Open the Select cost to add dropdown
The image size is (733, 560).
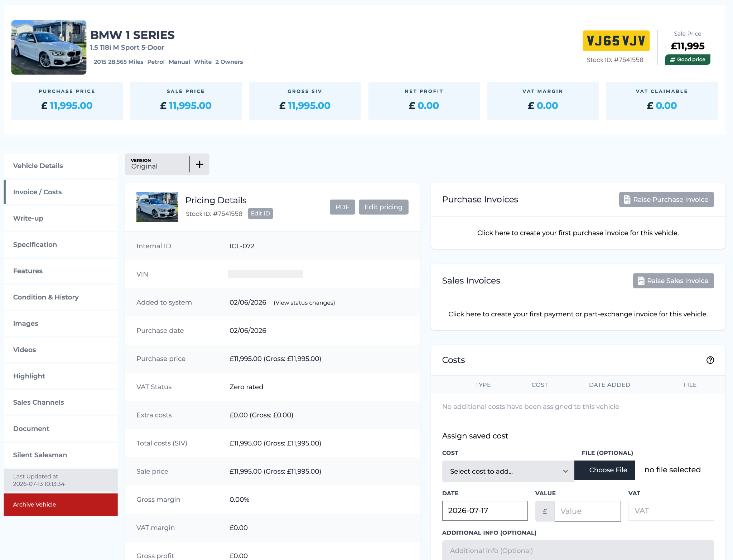(508, 471)
